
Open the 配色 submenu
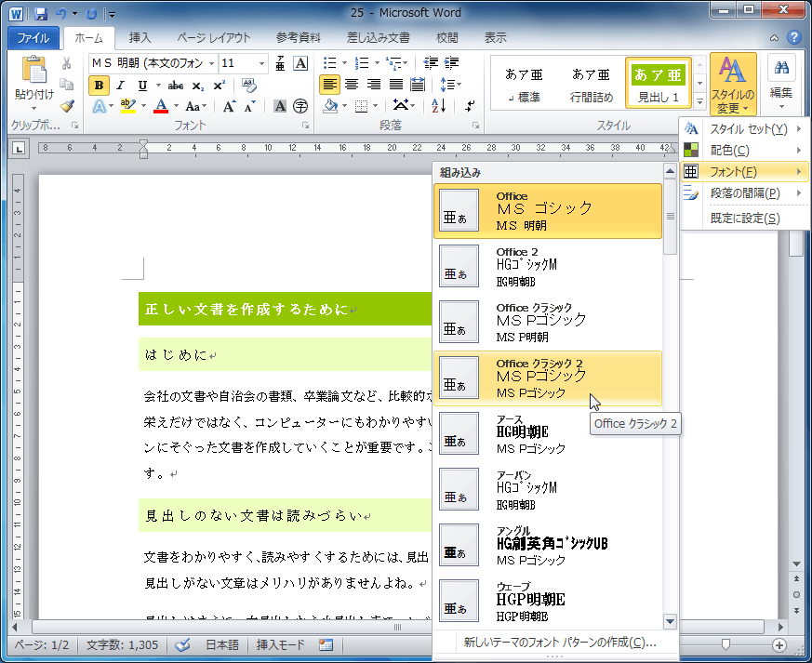click(744, 150)
